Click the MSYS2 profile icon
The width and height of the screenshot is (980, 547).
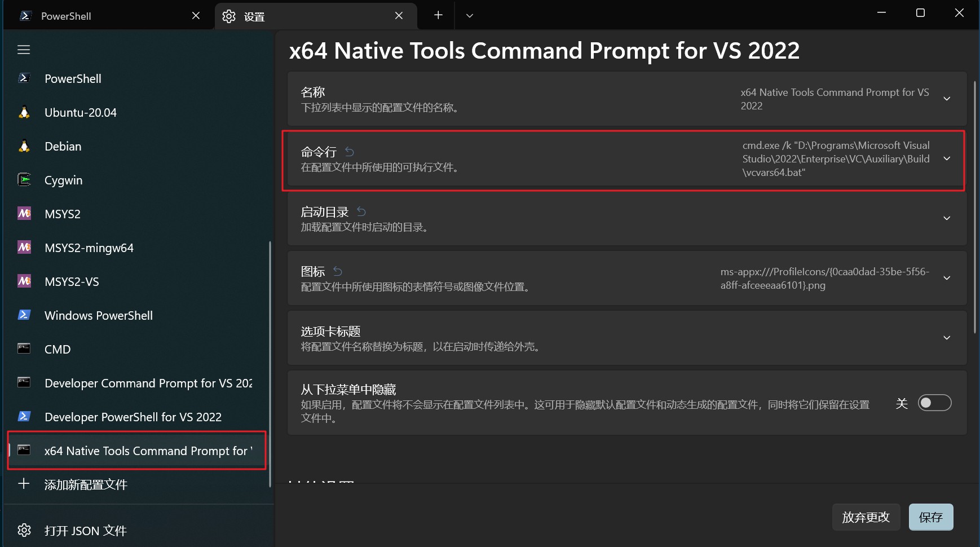[x=24, y=214]
